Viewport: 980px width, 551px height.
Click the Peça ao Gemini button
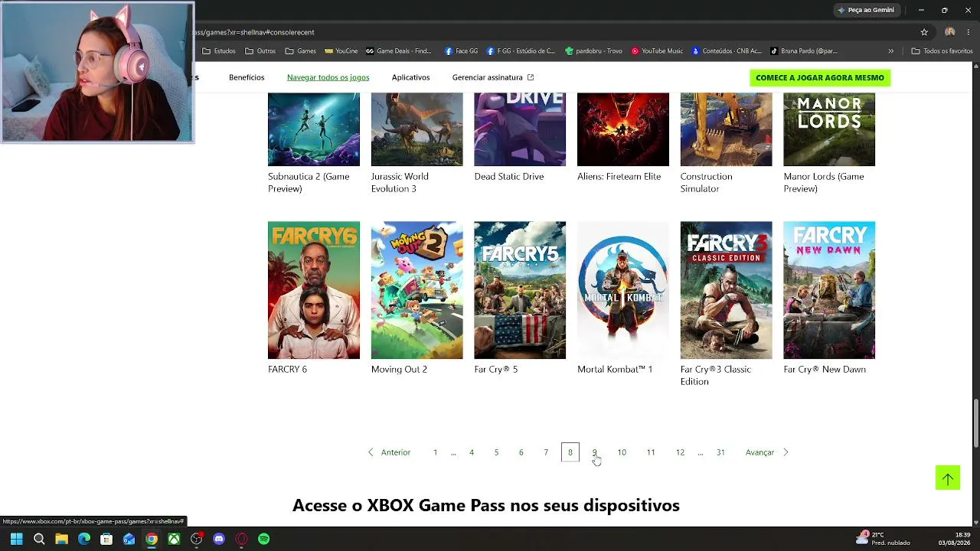[x=866, y=10]
